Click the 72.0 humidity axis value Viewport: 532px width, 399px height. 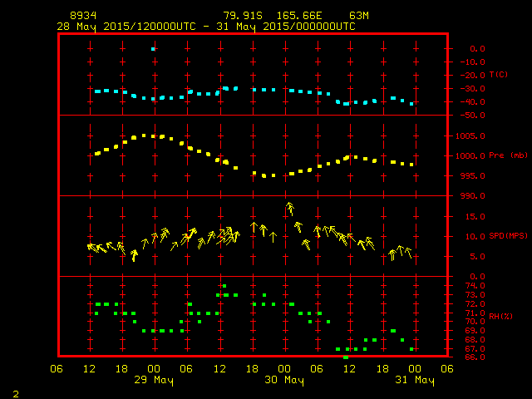point(475,304)
